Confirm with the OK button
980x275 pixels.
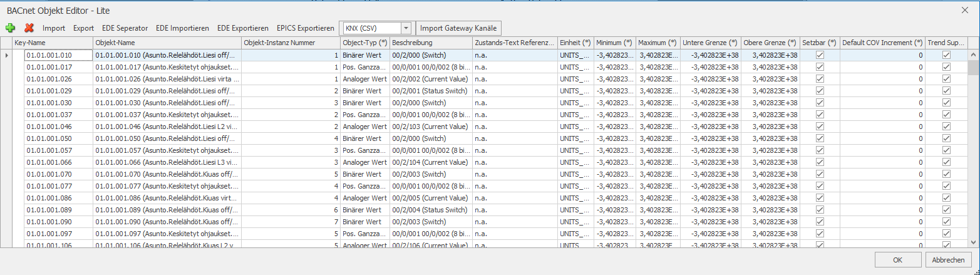click(x=897, y=259)
